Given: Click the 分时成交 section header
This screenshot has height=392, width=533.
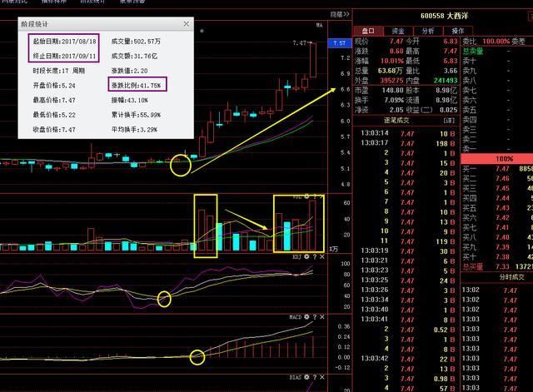Looking at the screenshot, I should click(513, 276).
